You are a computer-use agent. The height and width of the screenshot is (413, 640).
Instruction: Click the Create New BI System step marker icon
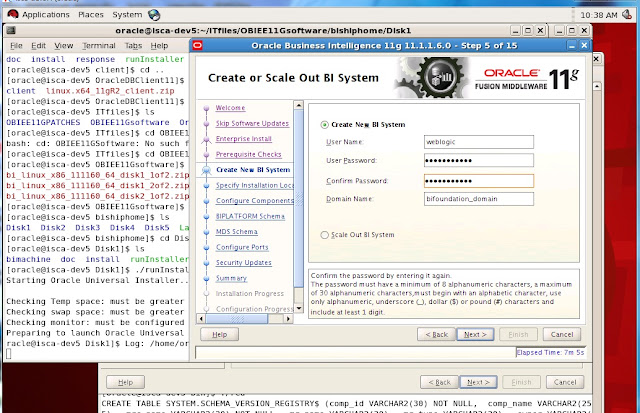pyautogui.click(x=207, y=170)
